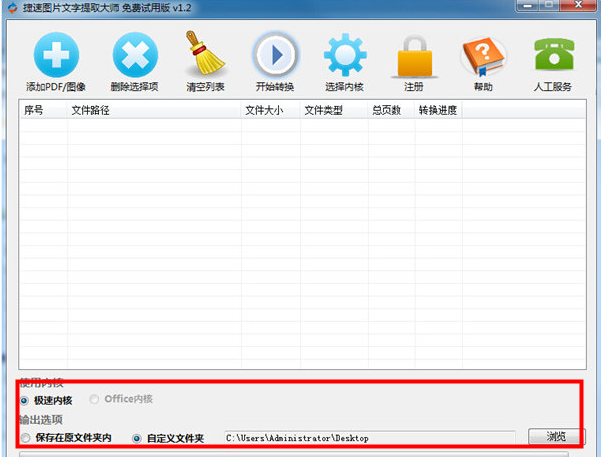Open the Select Engine (选择内核) gear icon
The height and width of the screenshot is (457, 602).
[x=344, y=54]
